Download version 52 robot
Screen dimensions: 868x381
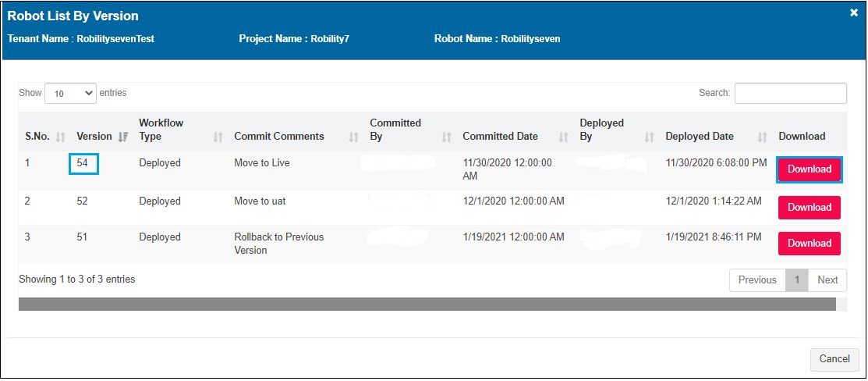tap(809, 208)
